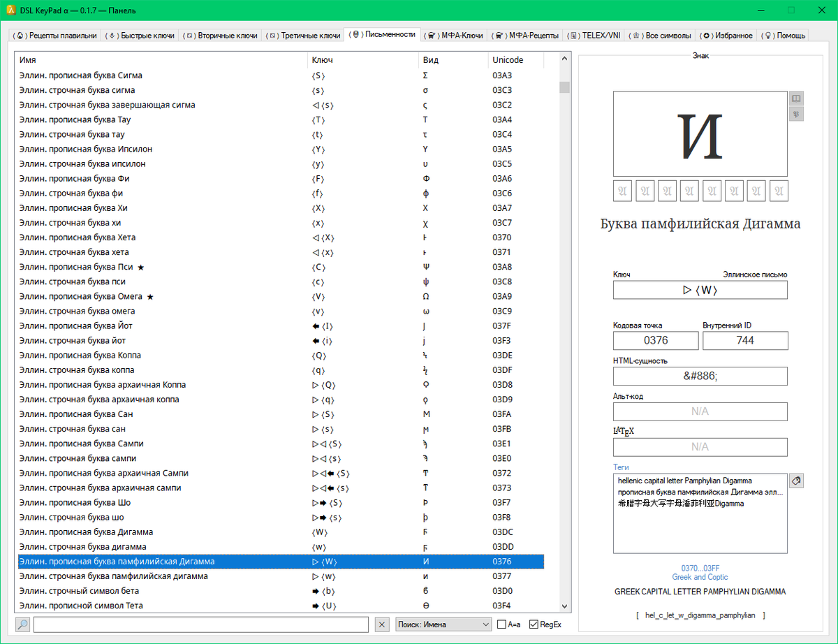Select row Эллин. строчная буква сампи
The image size is (838, 644).
(x=281, y=458)
